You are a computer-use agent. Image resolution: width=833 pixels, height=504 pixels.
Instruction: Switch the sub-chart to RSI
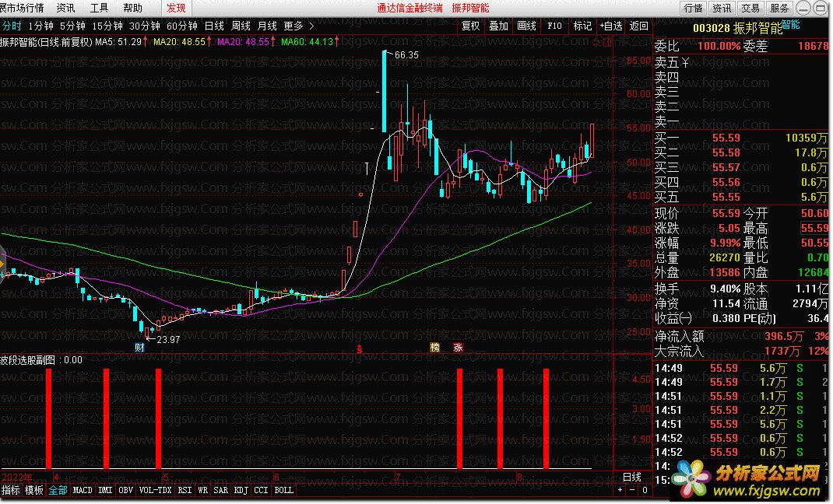pyautogui.click(x=185, y=491)
